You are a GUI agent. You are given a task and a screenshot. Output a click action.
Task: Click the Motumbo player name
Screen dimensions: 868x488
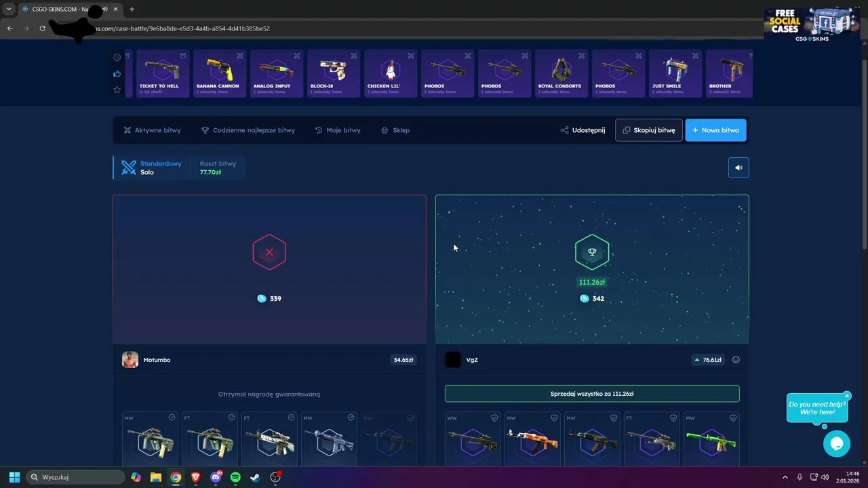click(x=157, y=360)
